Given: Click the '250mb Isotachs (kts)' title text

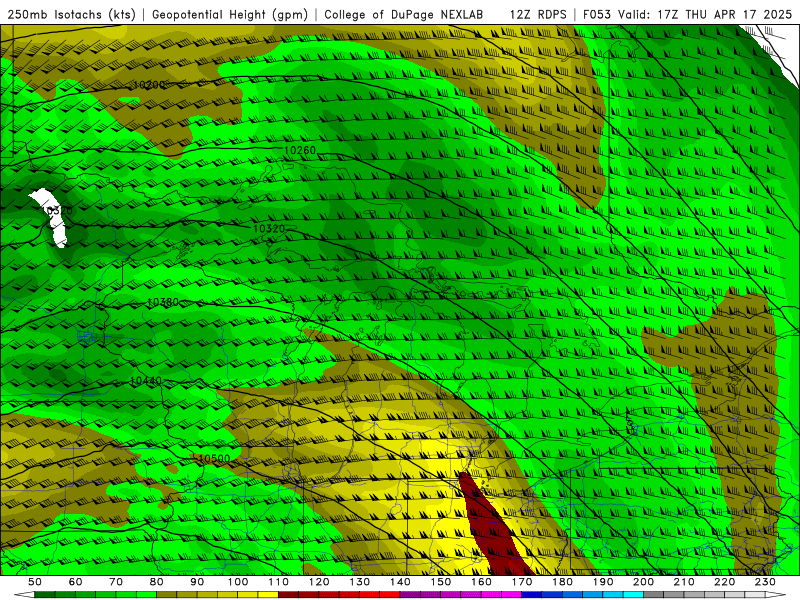Looking at the screenshot, I should pyautogui.click(x=72, y=15).
